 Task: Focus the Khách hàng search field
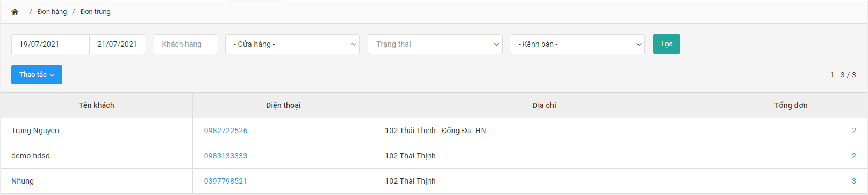185,44
